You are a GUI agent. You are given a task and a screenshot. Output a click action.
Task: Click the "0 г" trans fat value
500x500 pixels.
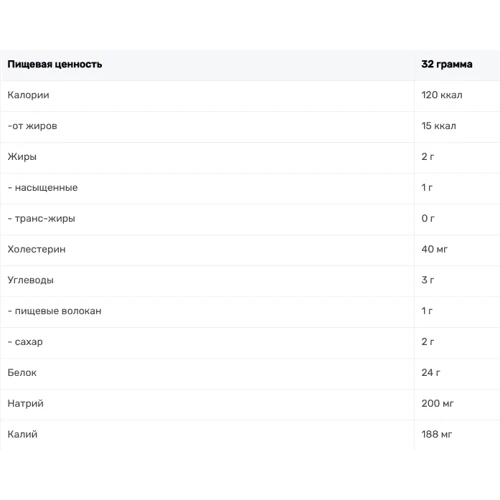coord(428,218)
